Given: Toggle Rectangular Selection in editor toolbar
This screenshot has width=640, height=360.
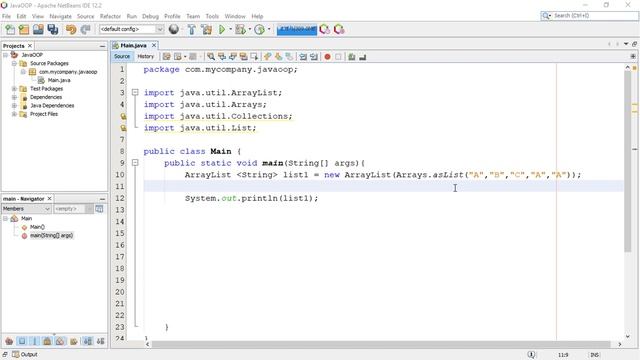Looking at the screenshot, I should pos(254,57).
